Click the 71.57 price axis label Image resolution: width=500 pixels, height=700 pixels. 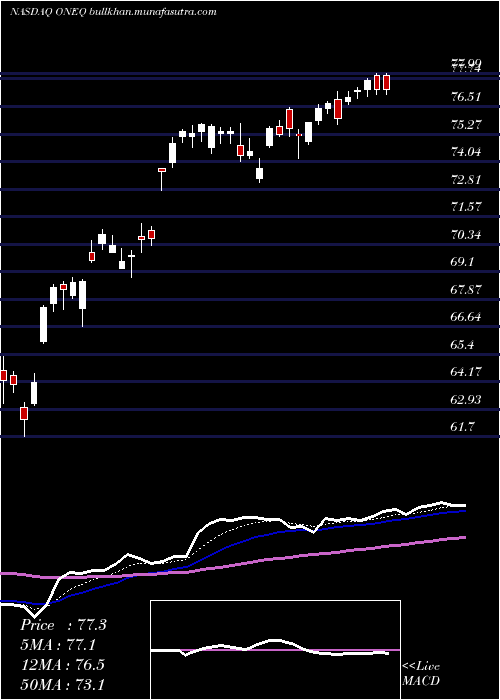tap(466, 207)
